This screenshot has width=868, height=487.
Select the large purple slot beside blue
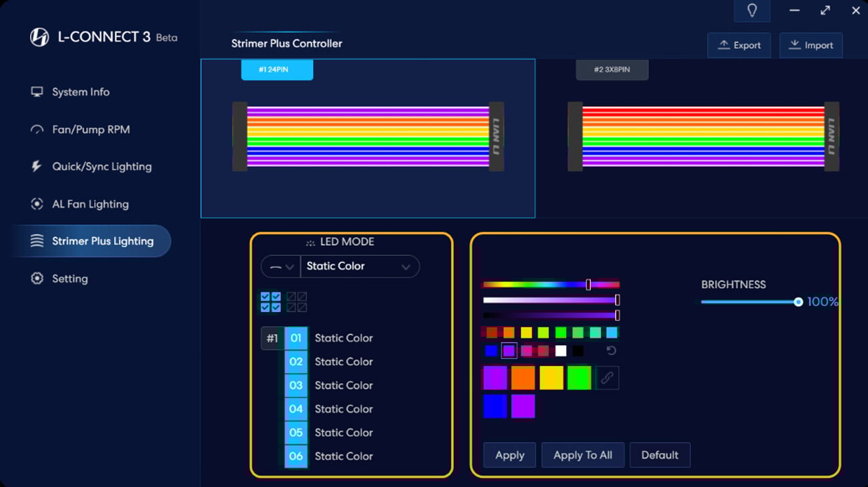(x=523, y=406)
